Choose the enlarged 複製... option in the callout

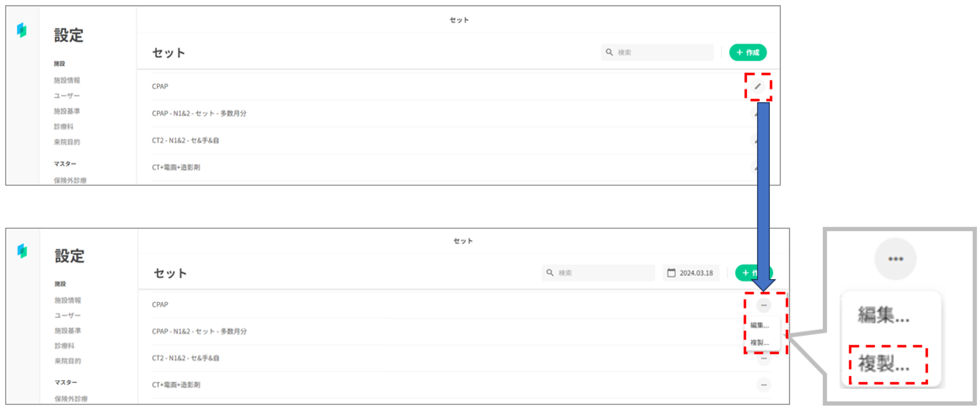point(883,364)
